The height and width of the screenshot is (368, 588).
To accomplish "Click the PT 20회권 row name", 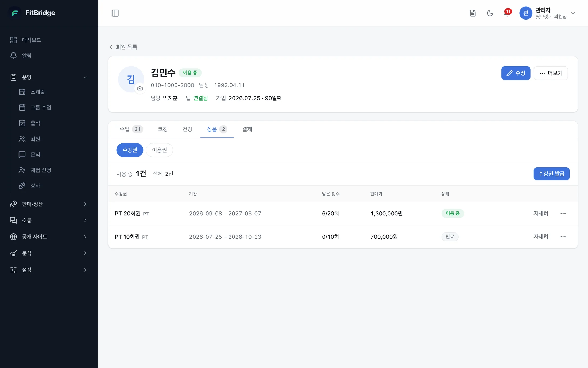I will (127, 213).
